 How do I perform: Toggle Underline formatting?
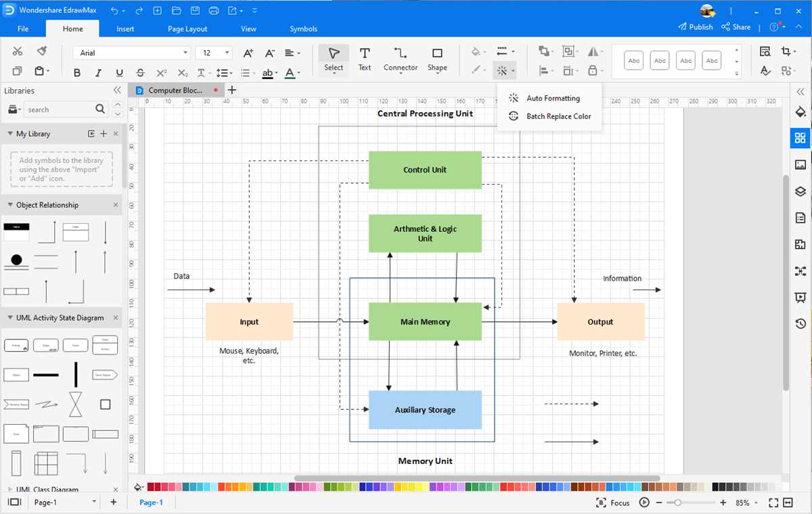tap(119, 73)
